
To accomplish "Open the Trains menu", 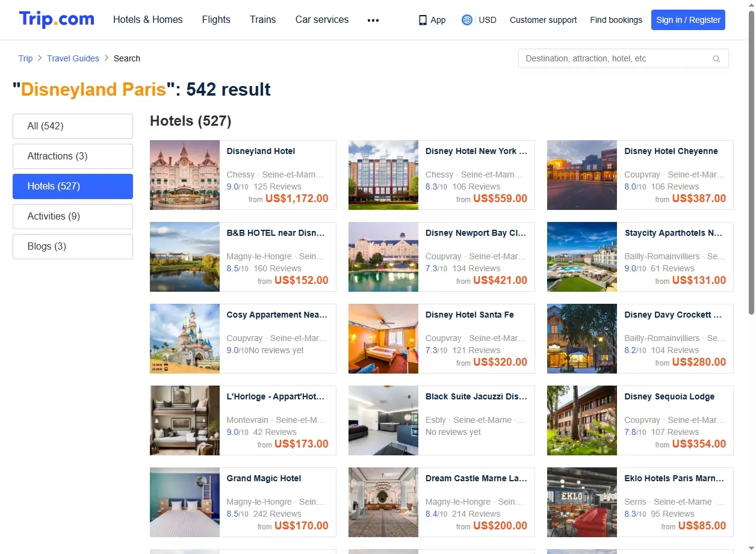I will point(263,19).
